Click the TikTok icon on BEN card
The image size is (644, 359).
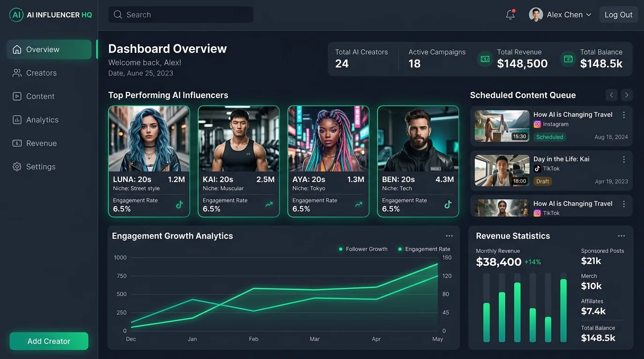(x=448, y=204)
